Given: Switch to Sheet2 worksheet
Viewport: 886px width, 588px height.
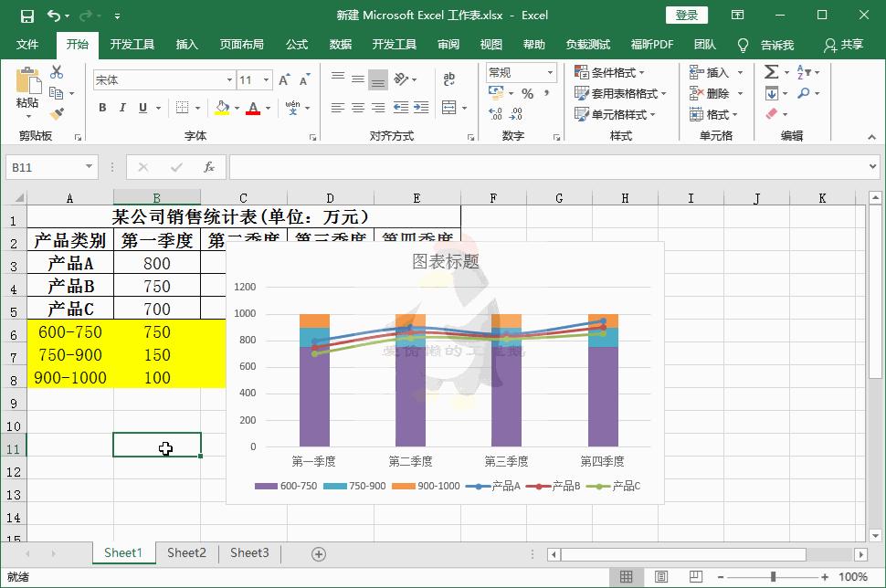Looking at the screenshot, I should click(186, 552).
